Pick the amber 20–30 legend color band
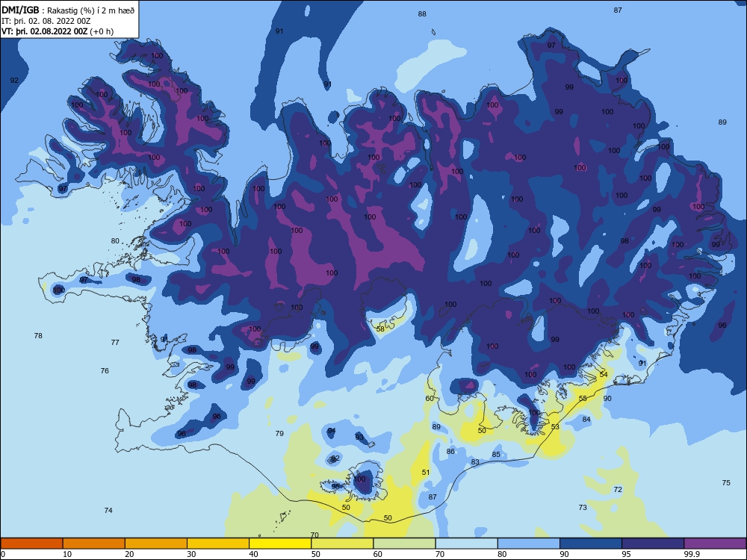Image resolution: width=747 pixels, height=560 pixels. tap(156, 544)
